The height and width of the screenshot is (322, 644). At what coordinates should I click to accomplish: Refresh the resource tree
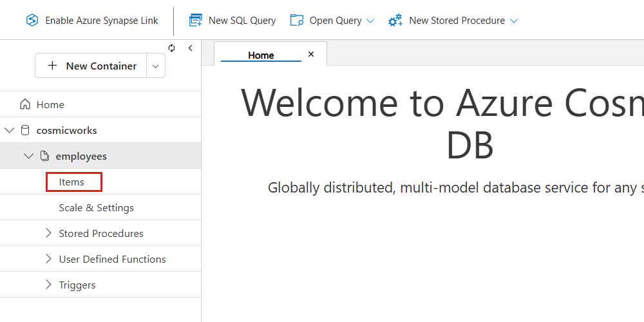172,48
